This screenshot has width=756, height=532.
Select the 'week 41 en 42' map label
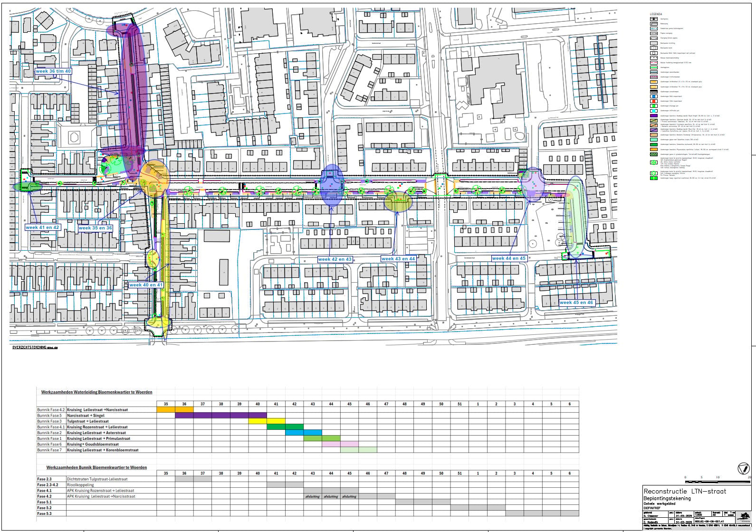tap(42, 228)
